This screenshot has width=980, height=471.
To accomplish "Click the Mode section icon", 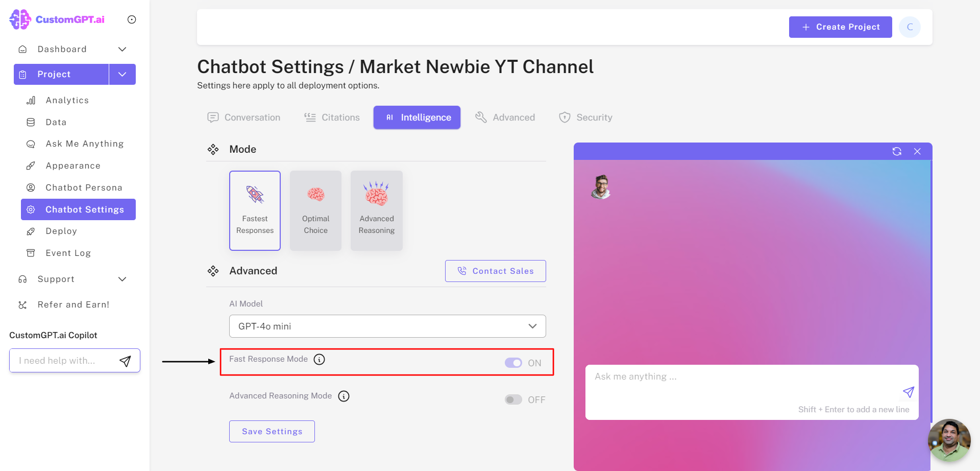I will point(213,149).
